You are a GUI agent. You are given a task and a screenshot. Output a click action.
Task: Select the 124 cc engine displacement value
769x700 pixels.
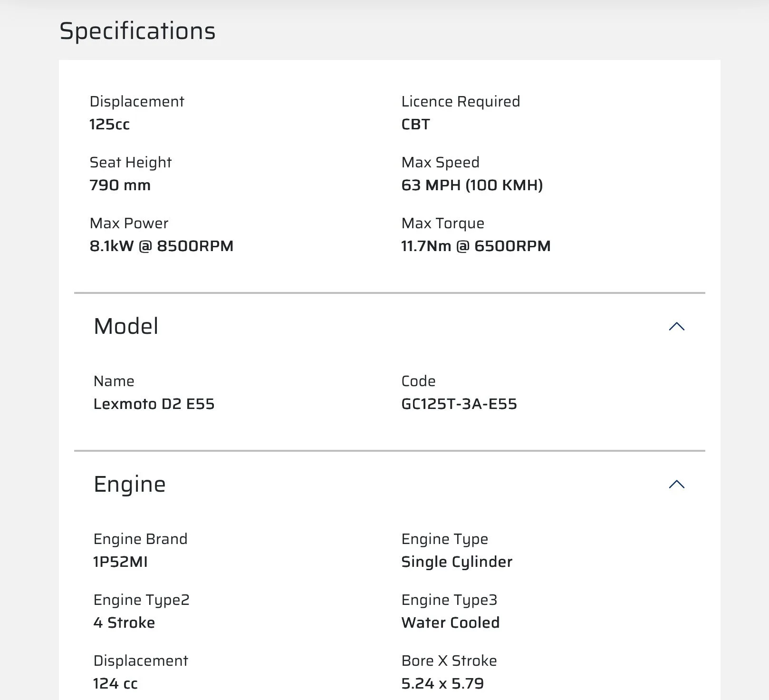tap(115, 684)
